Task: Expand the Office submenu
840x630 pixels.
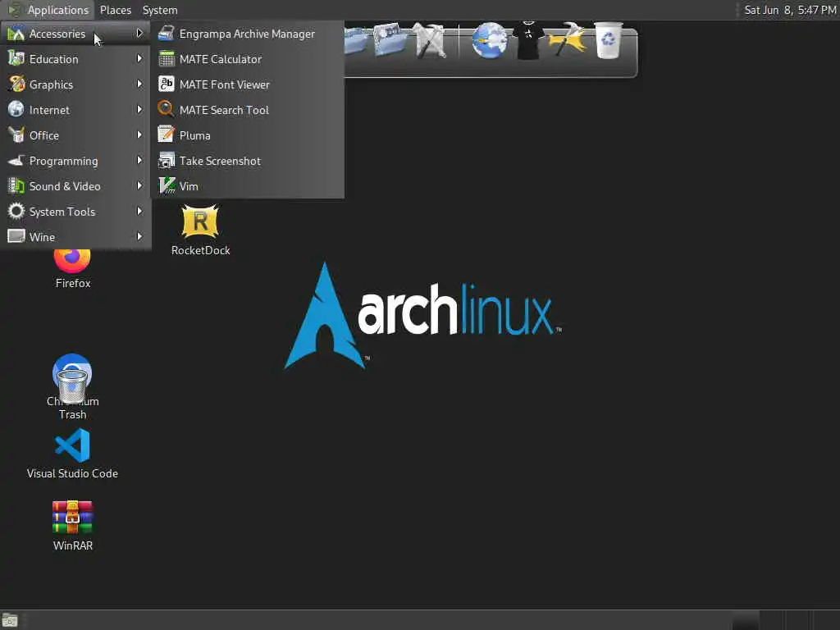Action: [75, 135]
